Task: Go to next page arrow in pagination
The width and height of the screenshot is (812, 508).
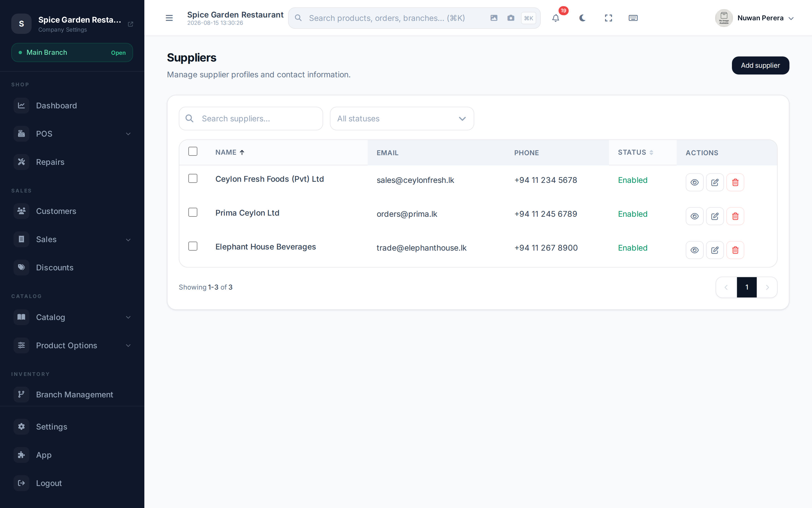Action: (767, 287)
